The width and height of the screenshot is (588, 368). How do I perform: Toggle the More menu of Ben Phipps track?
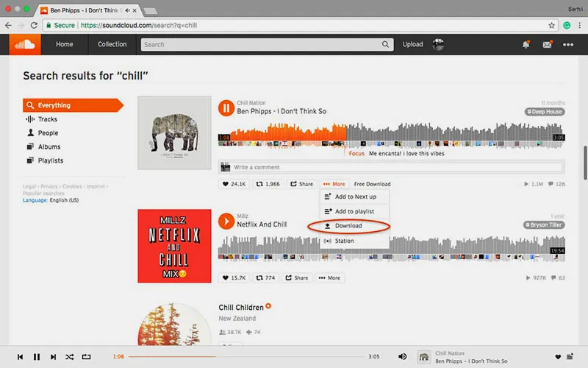tap(334, 184)
